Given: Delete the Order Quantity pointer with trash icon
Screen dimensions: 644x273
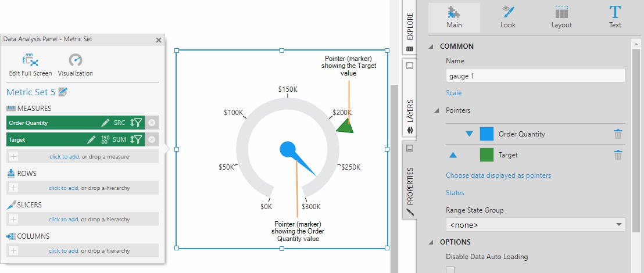Looking at the screenshot, I should pos(618,134).
